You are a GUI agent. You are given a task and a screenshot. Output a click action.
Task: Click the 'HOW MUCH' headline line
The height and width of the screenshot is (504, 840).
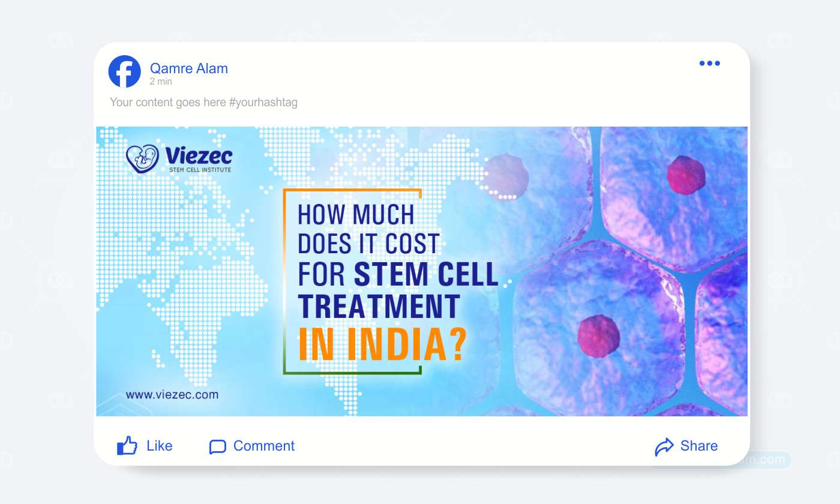click(356, 215)
